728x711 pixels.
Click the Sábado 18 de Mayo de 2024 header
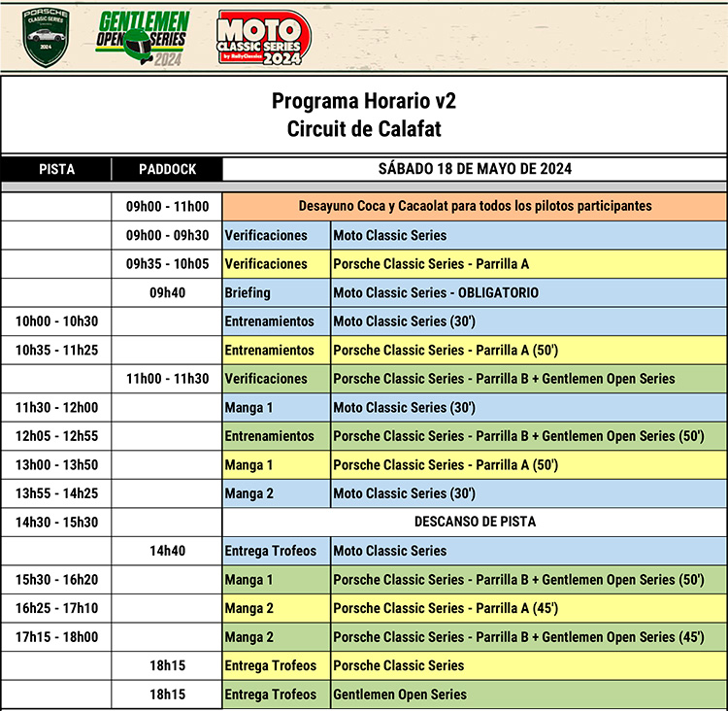click(x=474, y=169)
